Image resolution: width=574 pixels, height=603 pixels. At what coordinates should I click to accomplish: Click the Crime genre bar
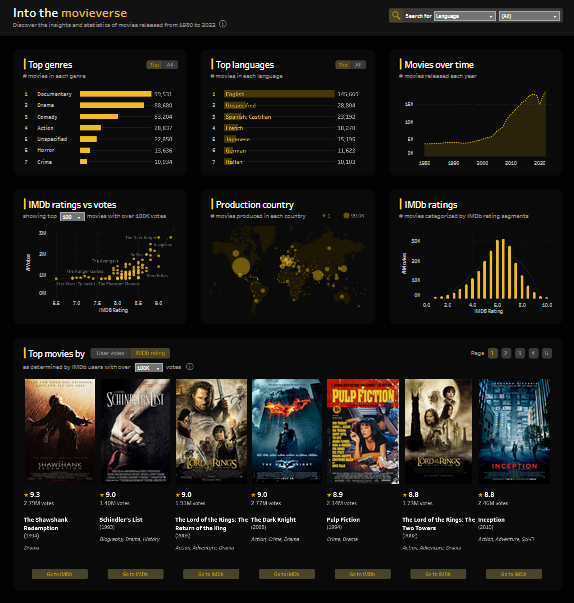pos(83,162)
